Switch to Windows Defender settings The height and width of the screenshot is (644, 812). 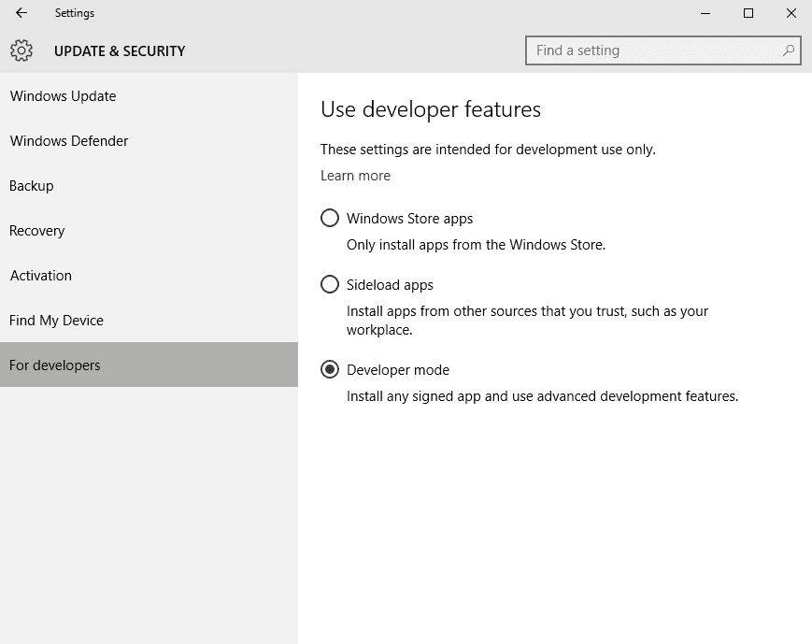coord(69,141)
